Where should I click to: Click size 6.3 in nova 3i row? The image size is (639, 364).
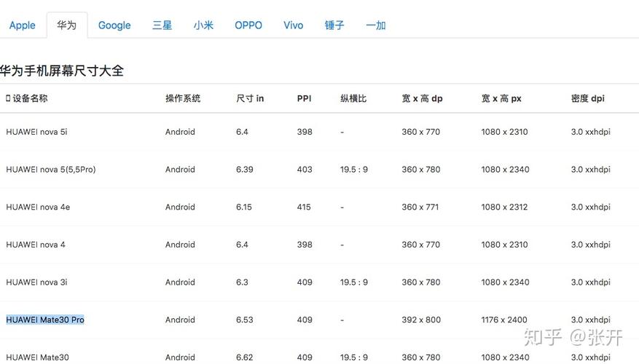click(242, 282)
